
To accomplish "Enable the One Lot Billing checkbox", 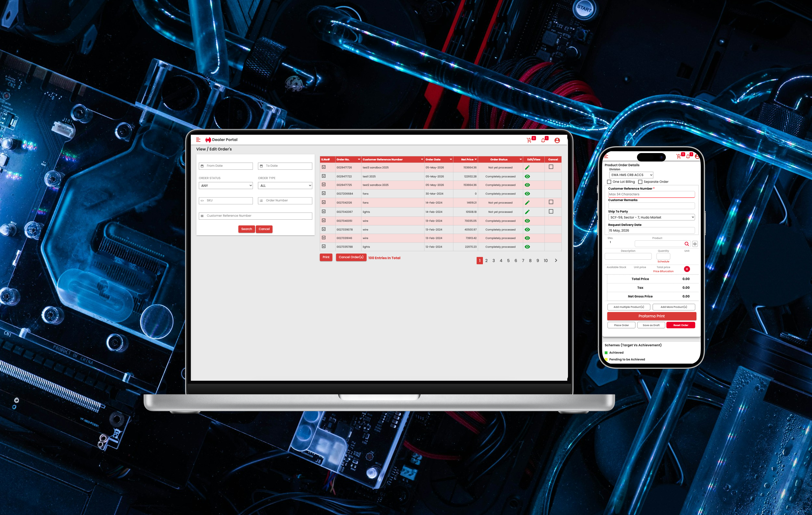I will (x=609, y=182).
